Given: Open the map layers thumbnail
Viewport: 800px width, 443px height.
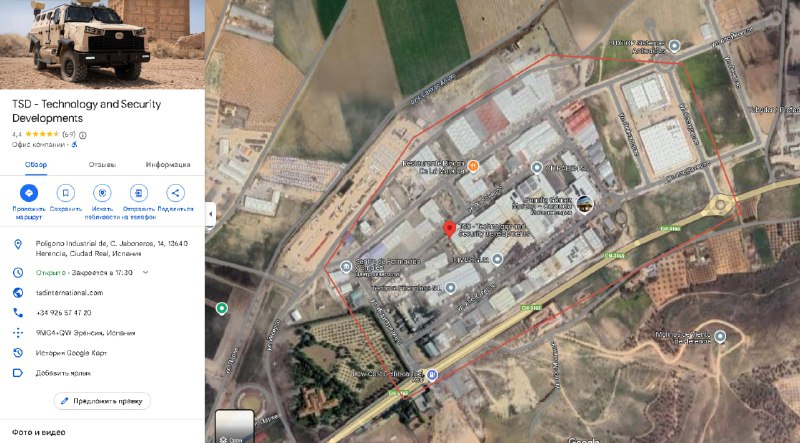Looking at the screenshot, I should pos(235,426).
